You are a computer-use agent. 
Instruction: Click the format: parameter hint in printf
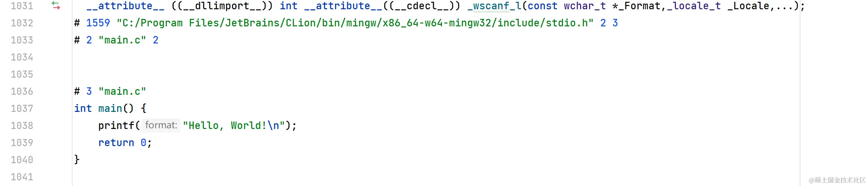(161, 125)
